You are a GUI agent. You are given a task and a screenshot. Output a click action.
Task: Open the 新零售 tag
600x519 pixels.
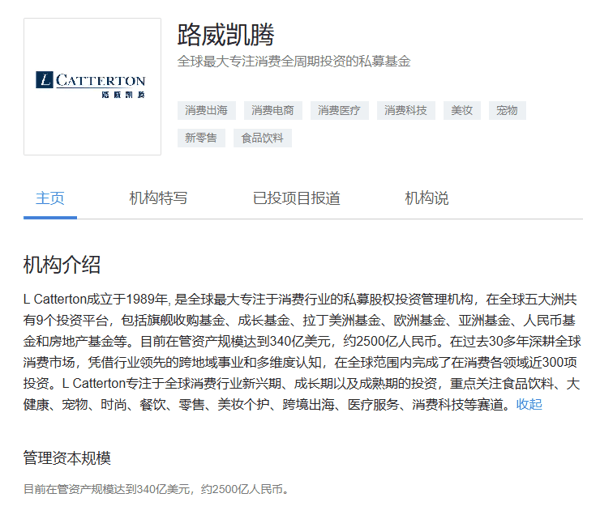[x=201, y=138]
